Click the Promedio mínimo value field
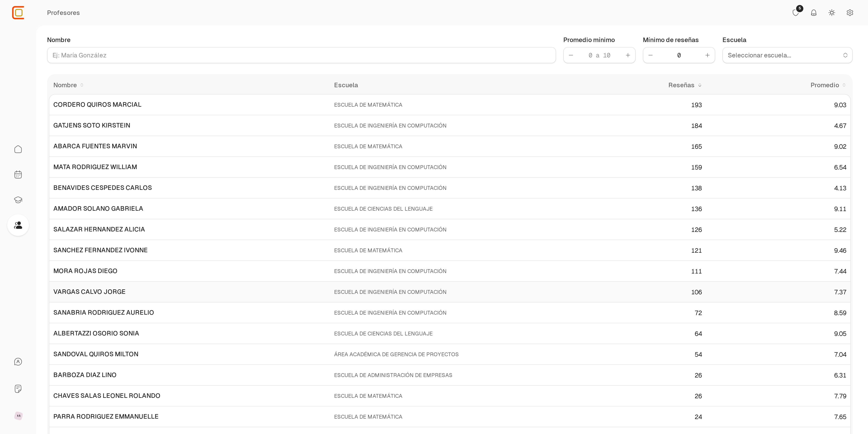 click(599, 55)
